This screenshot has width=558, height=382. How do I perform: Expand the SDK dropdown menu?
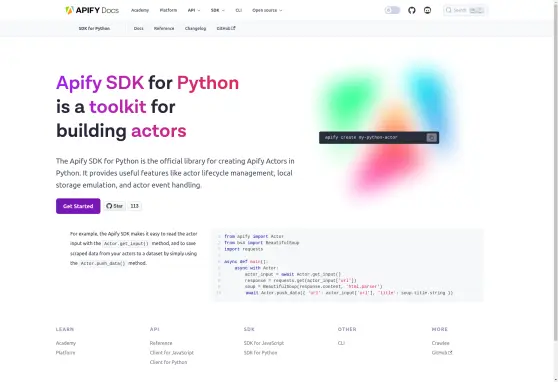pos(217,10)
